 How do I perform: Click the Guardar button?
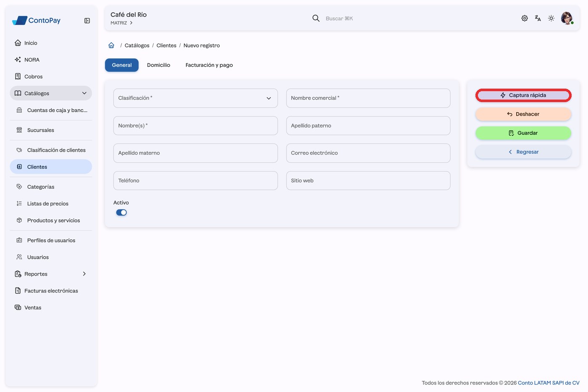[523, 133]
